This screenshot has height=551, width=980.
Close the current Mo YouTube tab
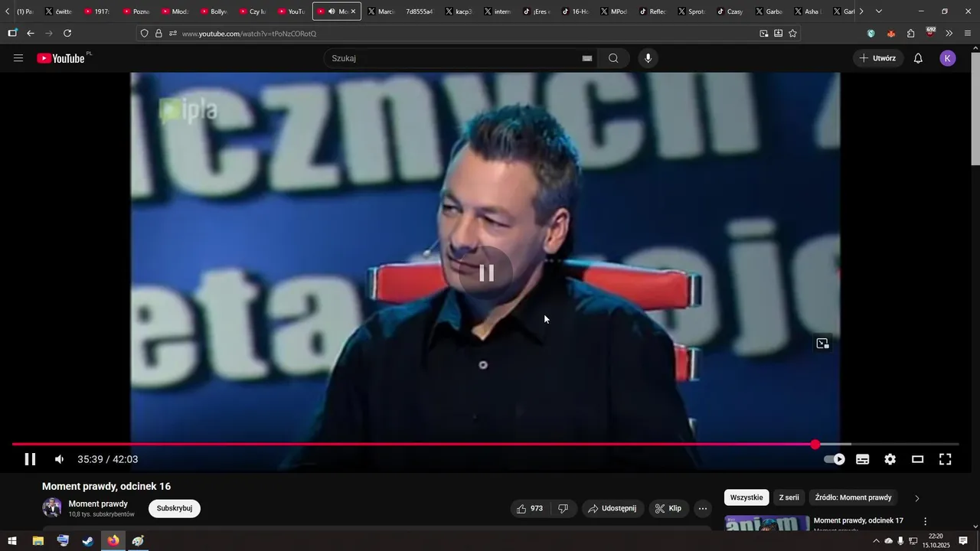[353, 11]
